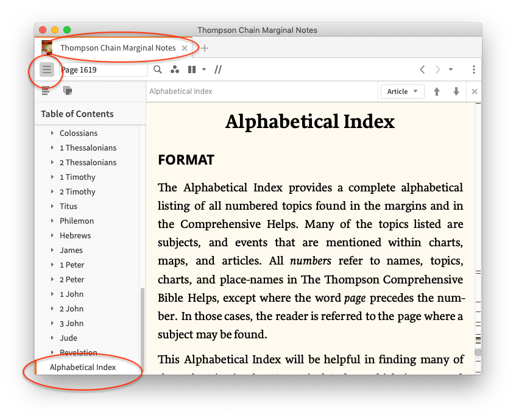Click the visual filters three-dots icon

click(175, 69)
